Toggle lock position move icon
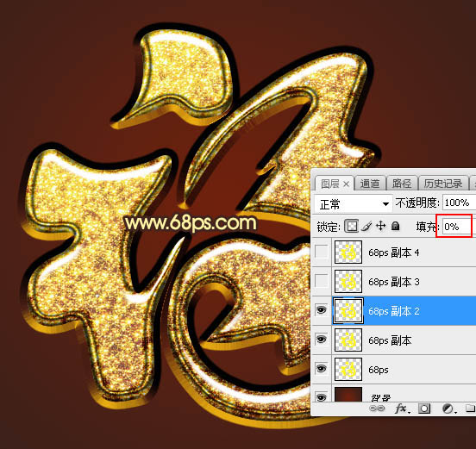This screenshot has width=476, height=449. point(380,226)
